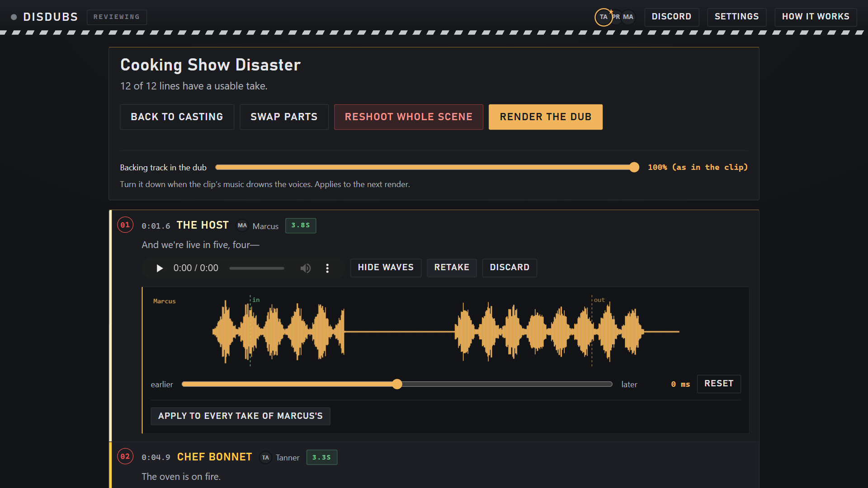Select line number 02 circle

[125, 456]
